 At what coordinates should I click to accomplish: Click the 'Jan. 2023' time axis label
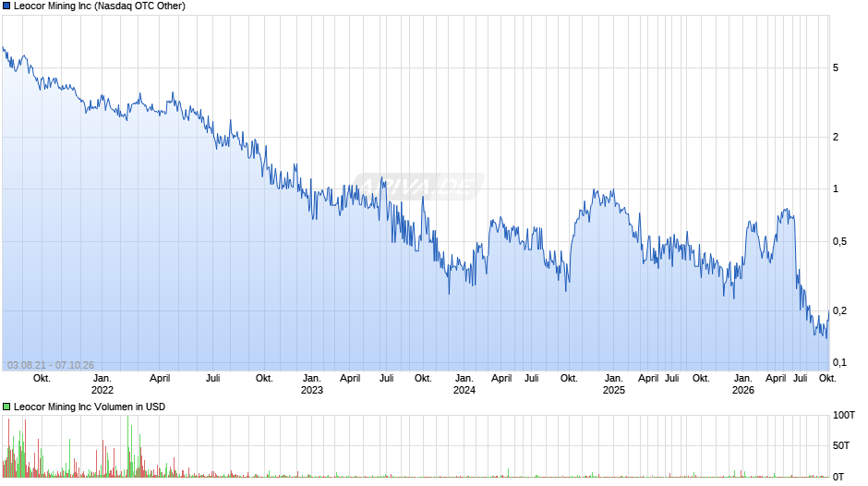click(x=312, y=384)
